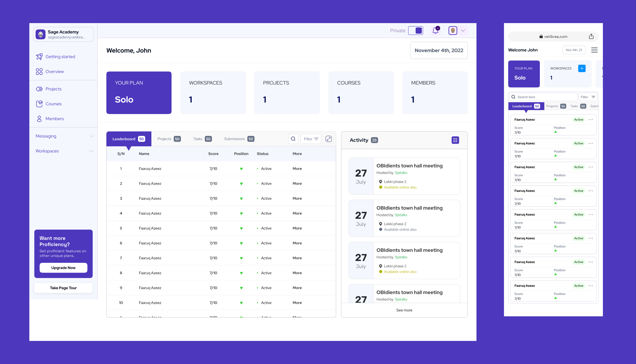
Task: Expand the Messaging section
Action: pyautogui.click(x=64, y=136)
